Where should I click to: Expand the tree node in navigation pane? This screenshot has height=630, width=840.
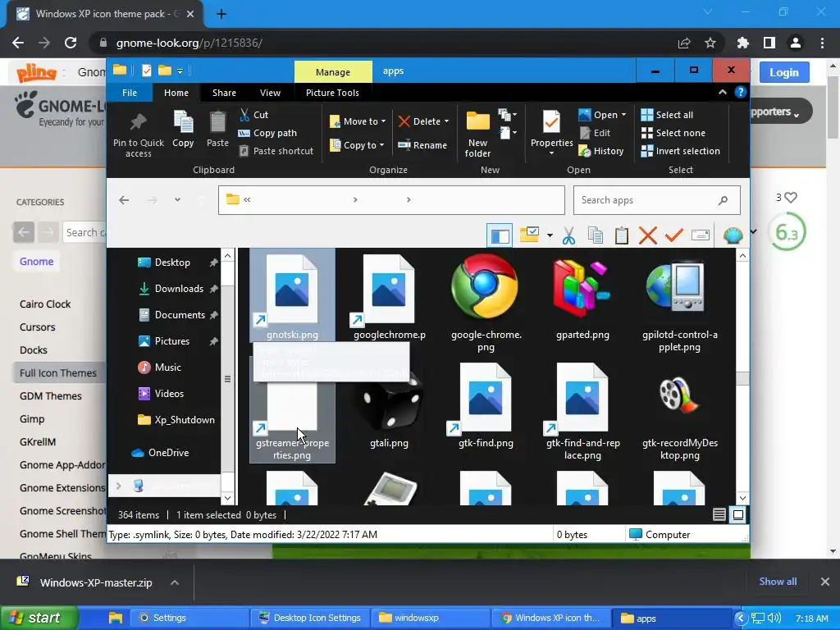coord(118,486)
